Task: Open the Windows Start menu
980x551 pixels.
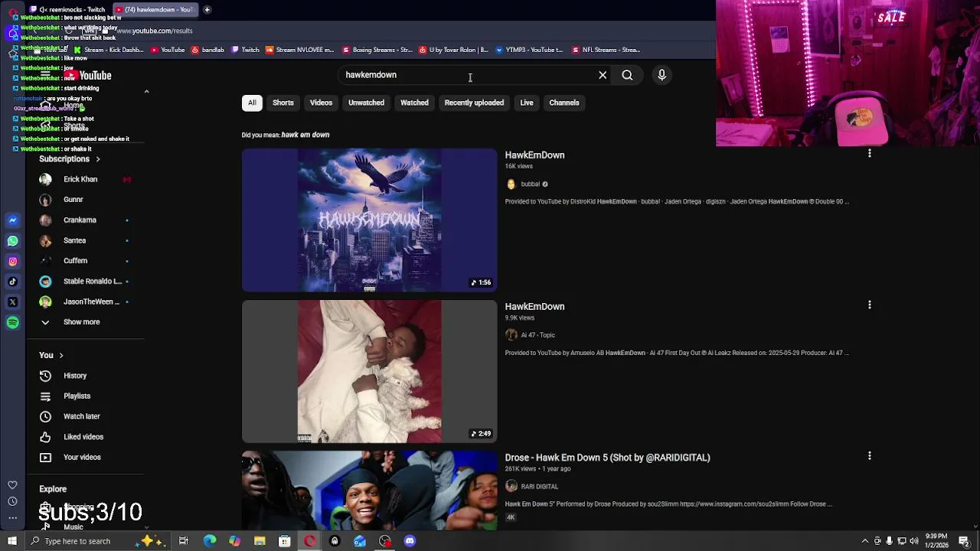Action: coord(12,541)
